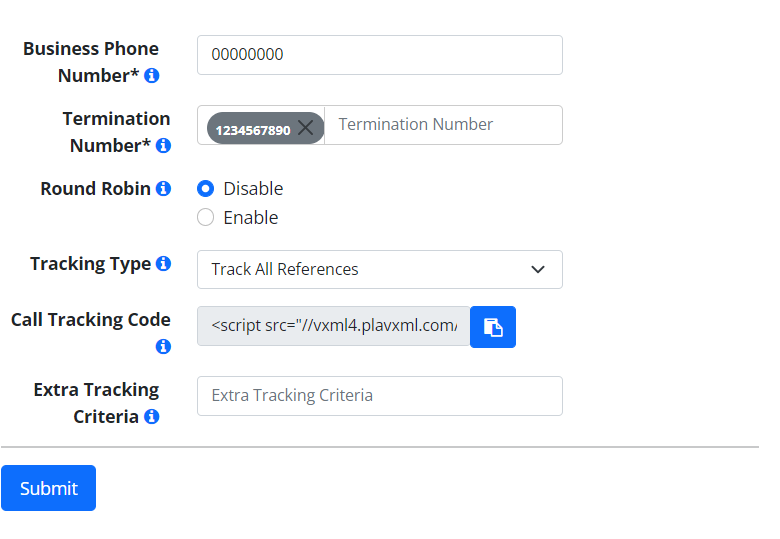Click the Extra Tracking Criteria field
The height and width of the screenshot is (539, 780).
point(380,396)
